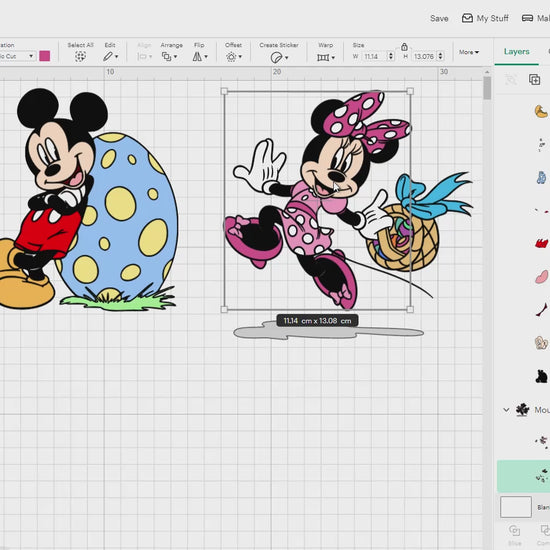This screenshot has width=550, height=550.
Task: Click the canvas scrollbar up arrow
Action: [x=487, y=72]
